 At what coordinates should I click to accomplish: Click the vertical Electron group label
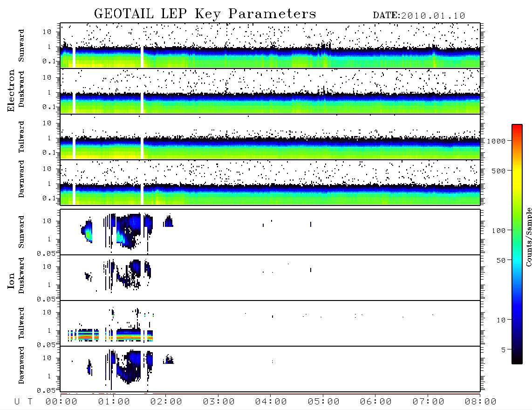pos(11,91)
